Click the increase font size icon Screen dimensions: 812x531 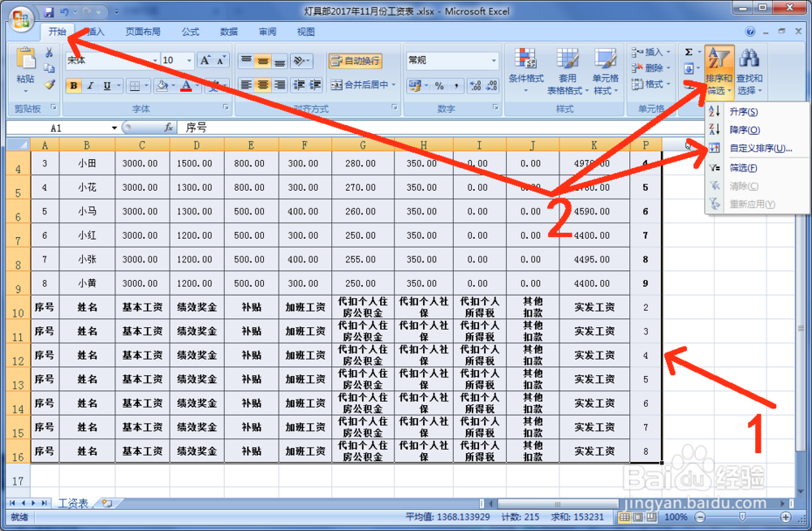pos(205,61)
